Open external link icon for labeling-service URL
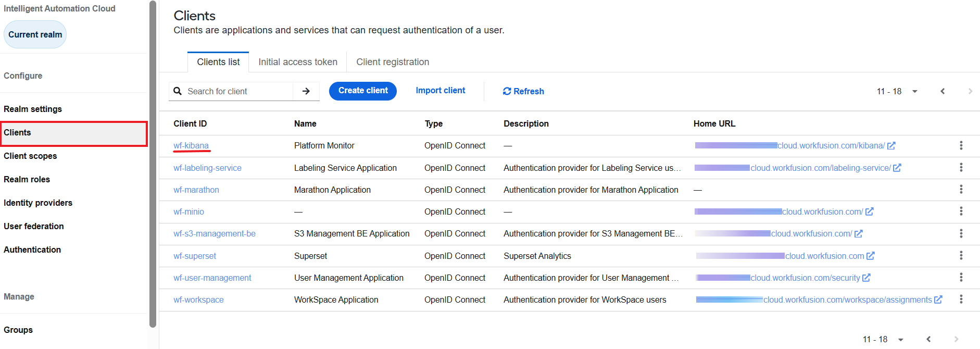 pyautogui.click(x=897, y=168)
